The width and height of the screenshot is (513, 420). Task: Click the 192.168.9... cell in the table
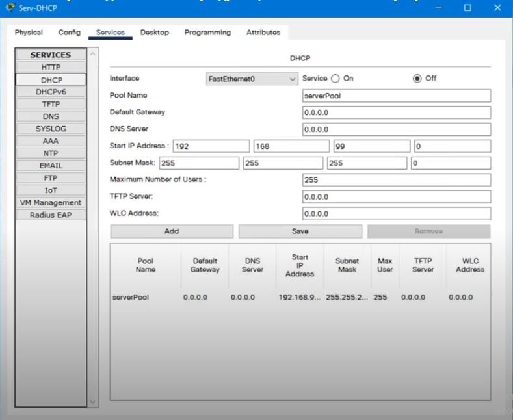(x=299, y=297)
